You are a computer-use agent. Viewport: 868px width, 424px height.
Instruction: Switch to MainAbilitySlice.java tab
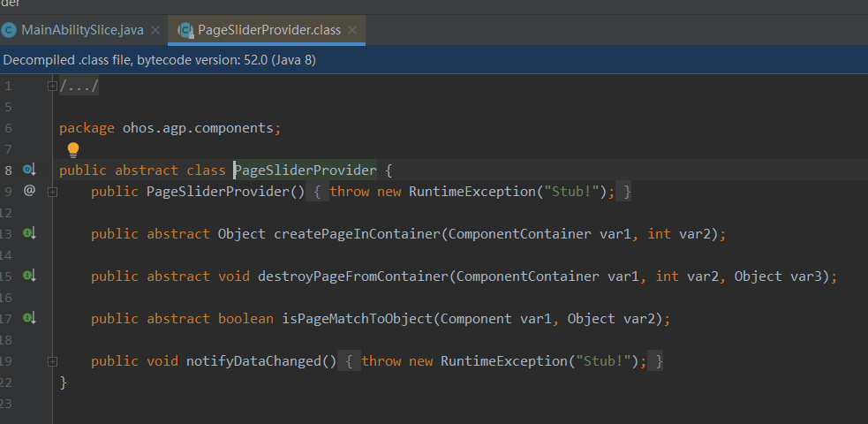pos(81,30)
